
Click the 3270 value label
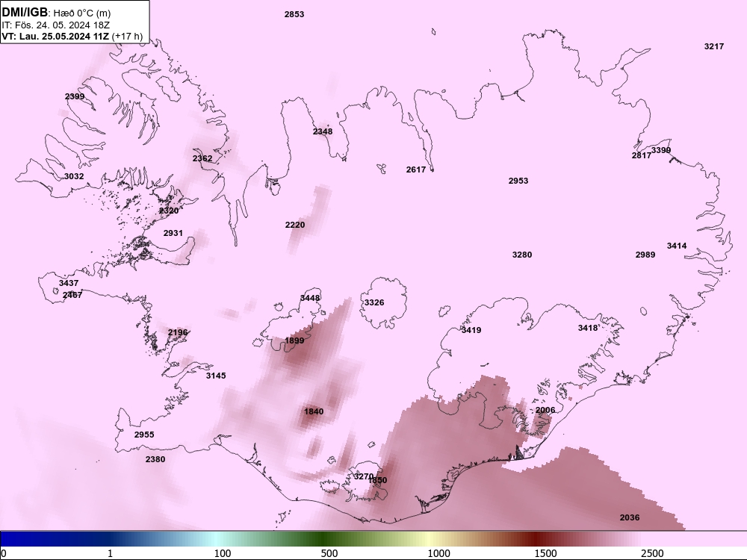(363, 476)
